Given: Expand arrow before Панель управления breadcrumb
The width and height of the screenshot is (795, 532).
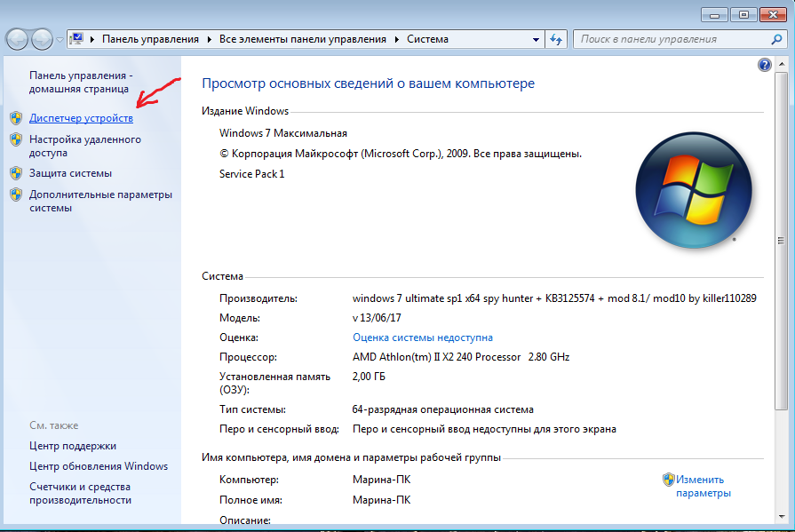Looking at the screenshot, I should pos(92,39).
